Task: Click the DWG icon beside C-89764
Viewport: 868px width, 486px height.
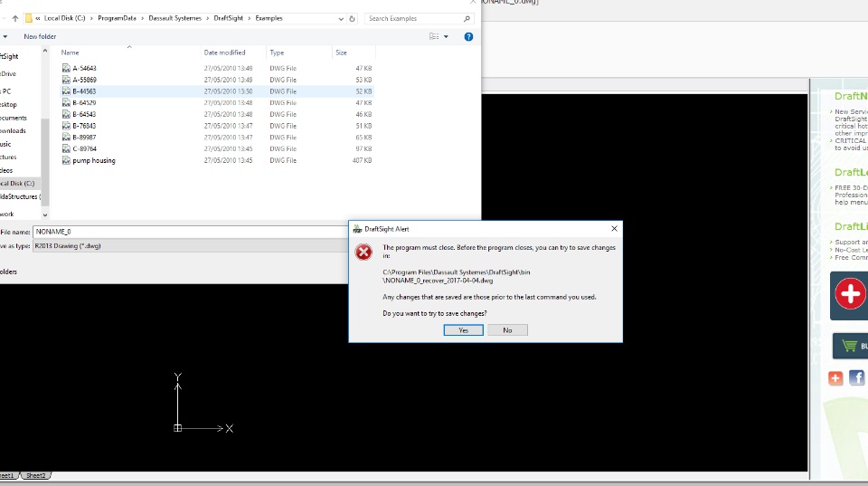Action: pos(66,149)
